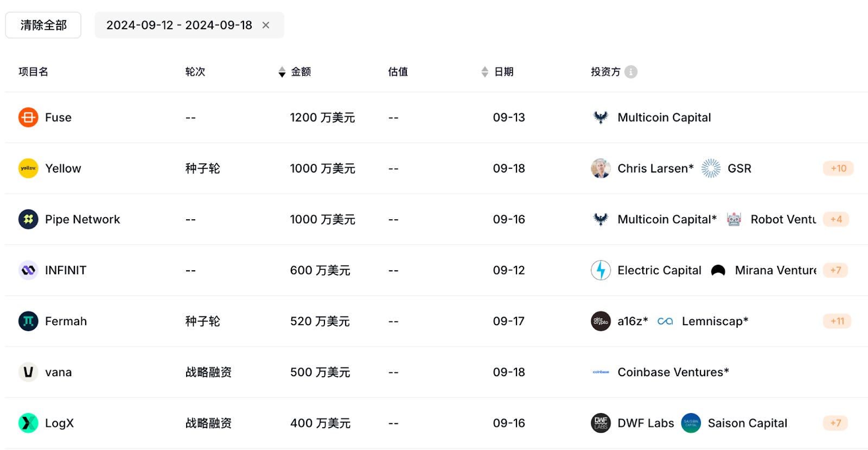Click the Mirana Ventures logo

(718, 270)
